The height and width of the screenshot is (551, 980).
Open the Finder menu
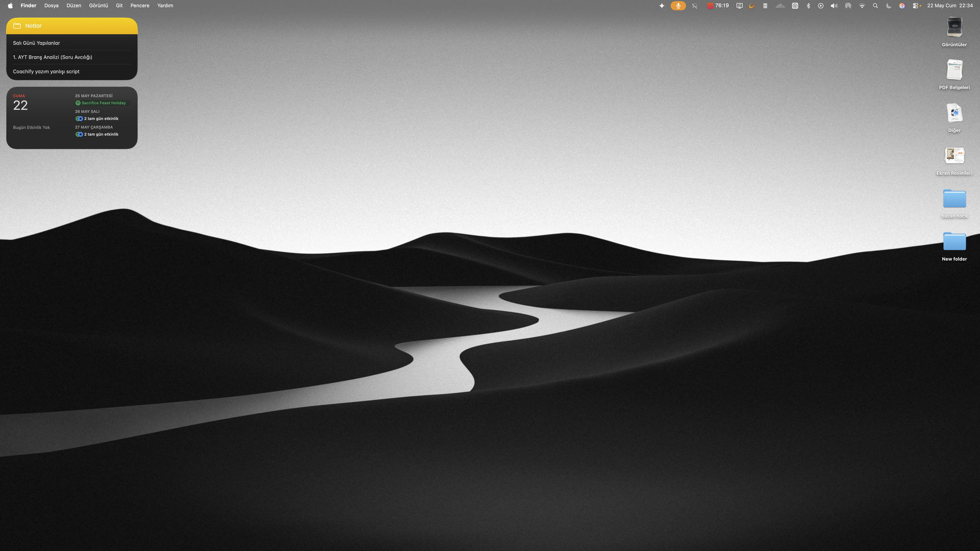coord(28,5)
